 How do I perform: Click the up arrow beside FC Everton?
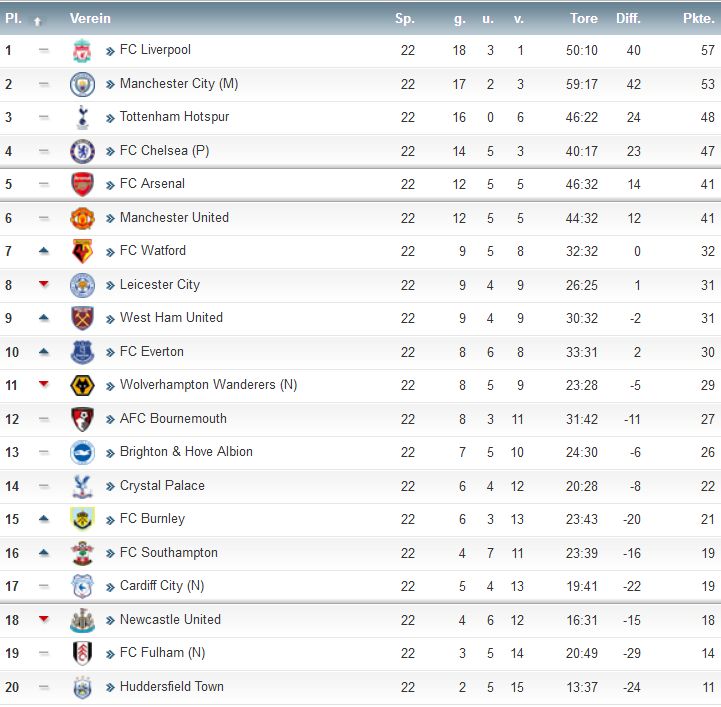coord(44,352)
